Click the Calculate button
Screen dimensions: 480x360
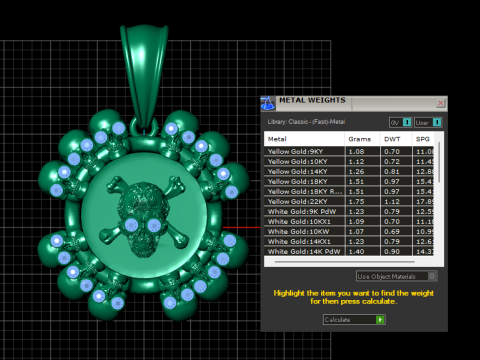tap(354, 320)
